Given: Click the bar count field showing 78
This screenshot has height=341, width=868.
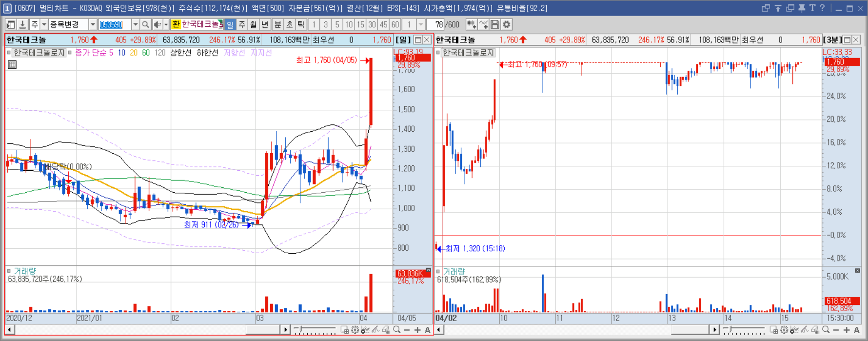Looking at the screenshot, I should (435, 24).
